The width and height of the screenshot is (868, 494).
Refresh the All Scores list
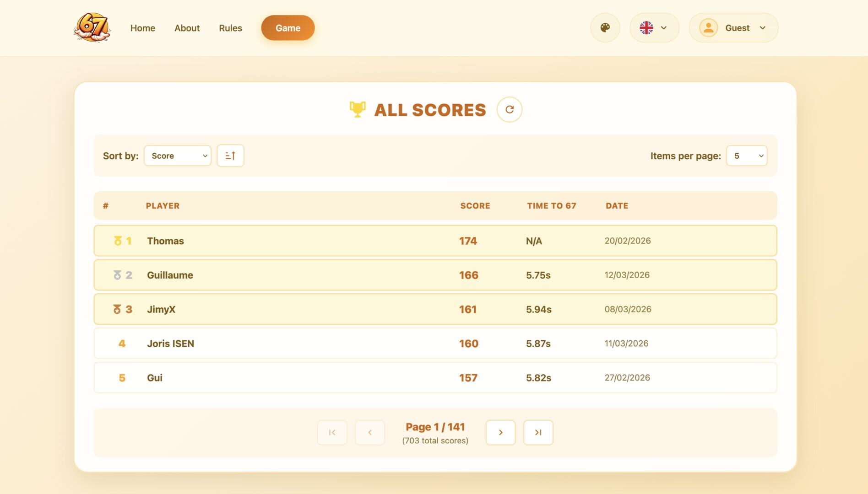tap(509, 110)
